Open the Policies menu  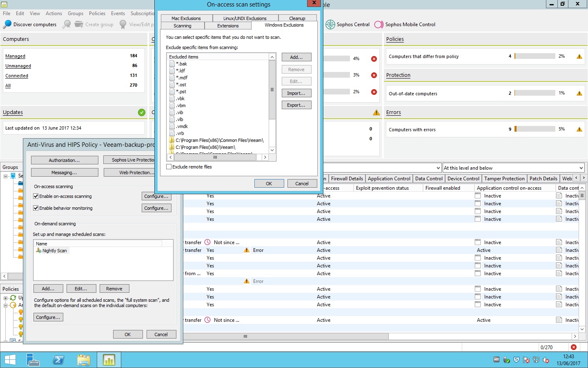click(x=97, y=13)
